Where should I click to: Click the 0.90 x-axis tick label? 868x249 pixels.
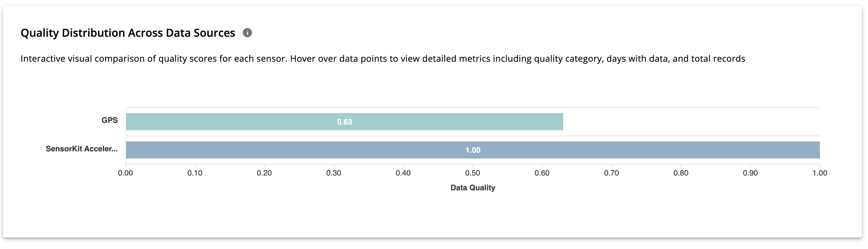point(750,173)
